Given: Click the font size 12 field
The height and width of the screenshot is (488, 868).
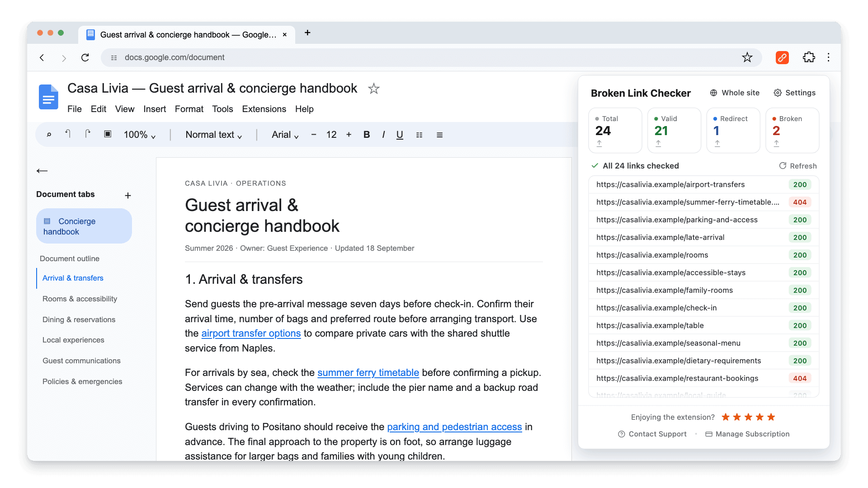Looking at the screenshot, I should (331, 135).
